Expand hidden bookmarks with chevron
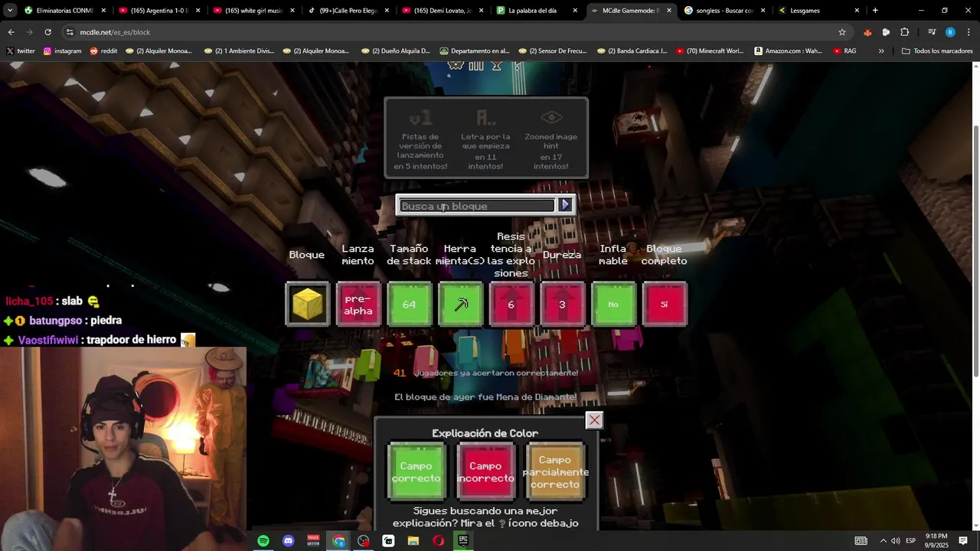This screenshot has width=980, height=551. coord(881,51)
